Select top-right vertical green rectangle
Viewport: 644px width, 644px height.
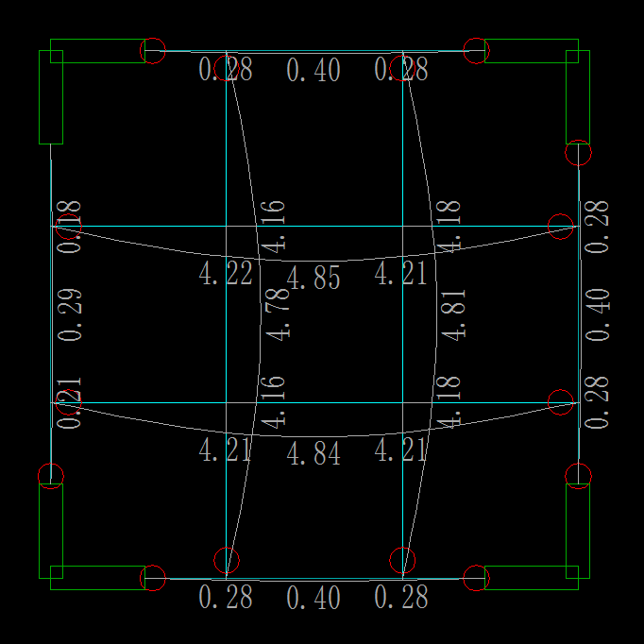pos(578,97)
